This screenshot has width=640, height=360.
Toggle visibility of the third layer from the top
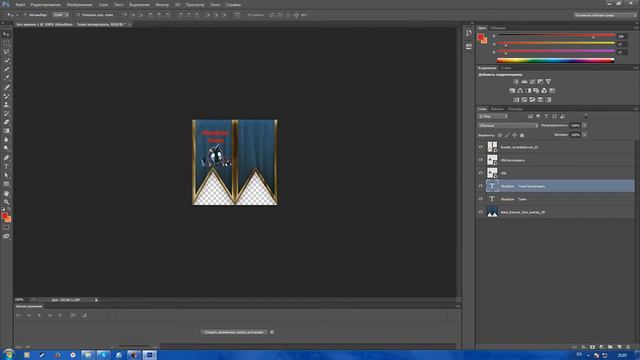click(x=481, y=173)
